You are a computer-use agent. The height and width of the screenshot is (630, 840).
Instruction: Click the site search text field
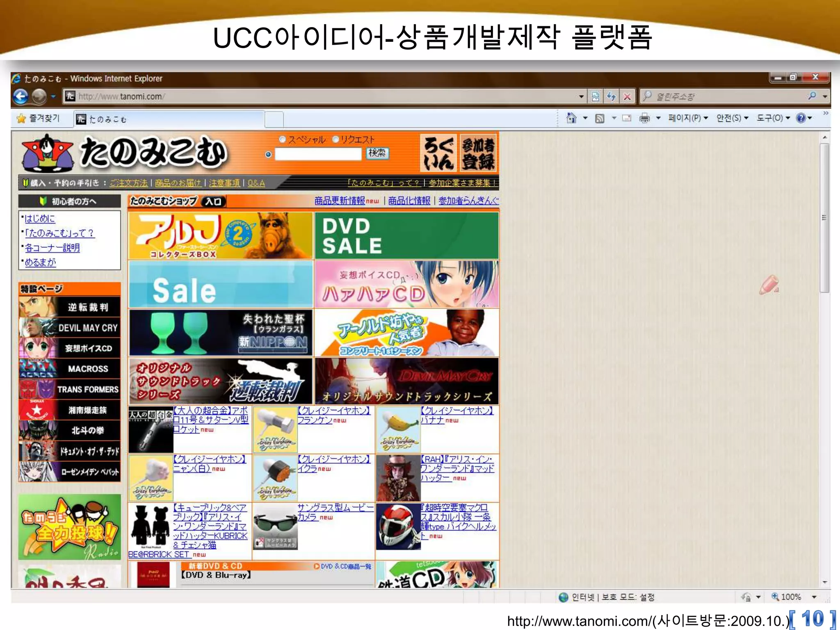pyautogui.click(x=318, y=154)
